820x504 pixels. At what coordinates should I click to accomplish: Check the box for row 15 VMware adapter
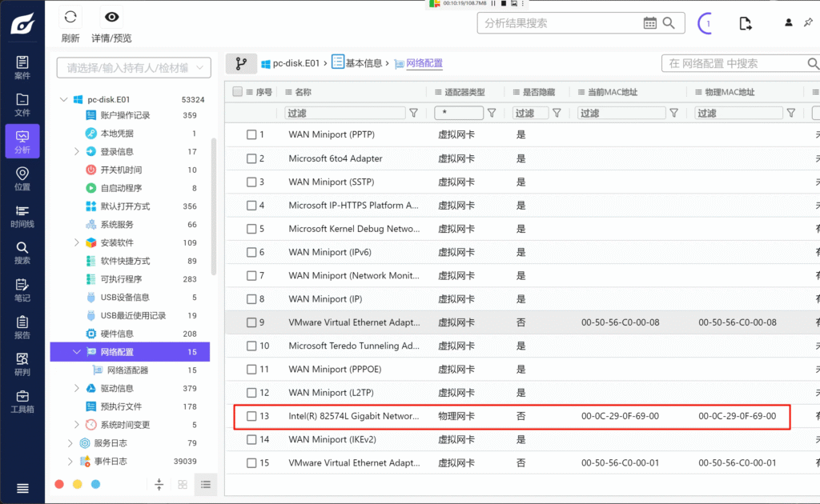(251, 463)
